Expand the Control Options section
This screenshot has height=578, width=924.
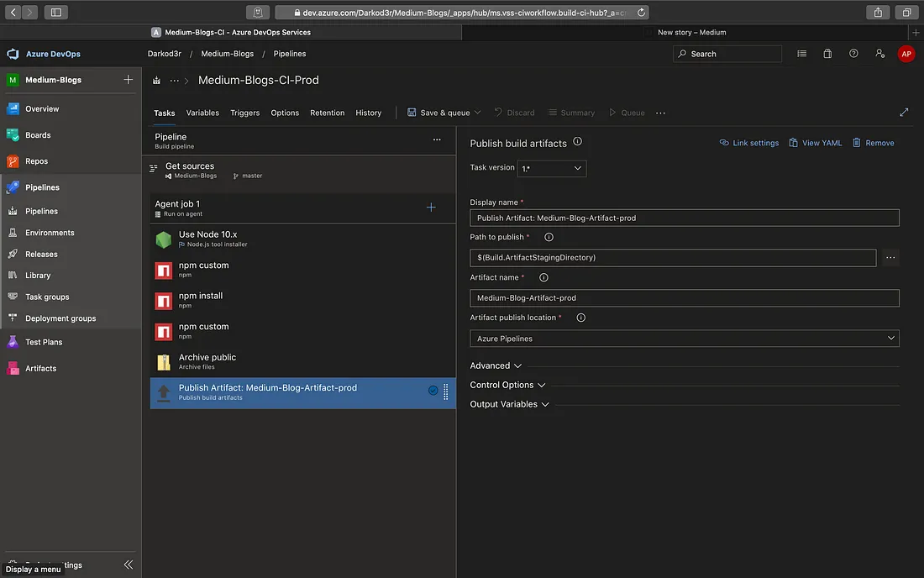pos(507,385)
